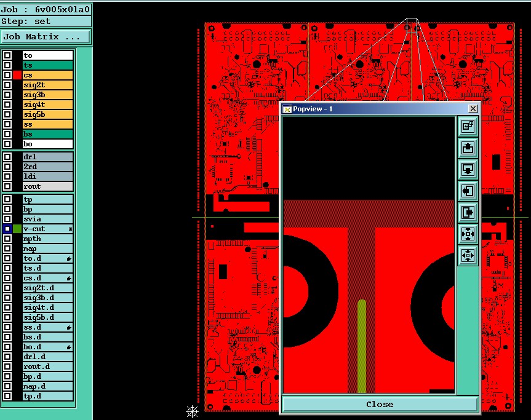Select the sig5b layer name
Viewport: 531px width, 420px height.
pyautogui.click(x=47, y=114)
